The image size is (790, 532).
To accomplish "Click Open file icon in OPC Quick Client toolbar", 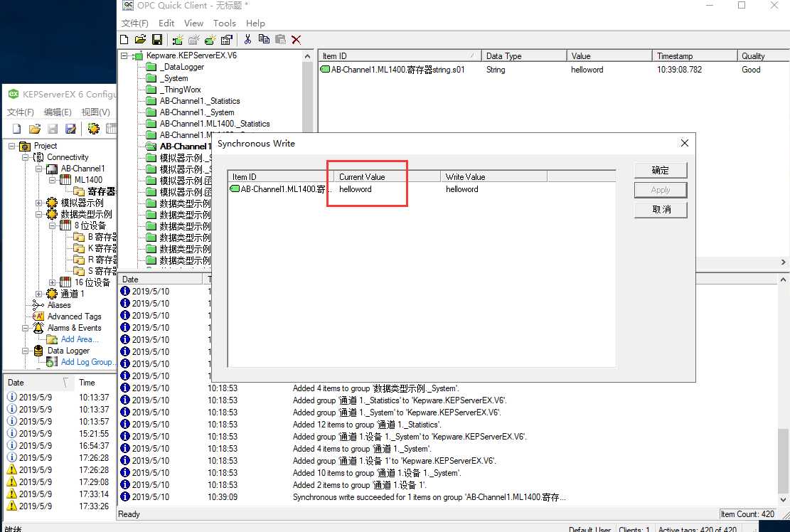I will tap(141, 39).
